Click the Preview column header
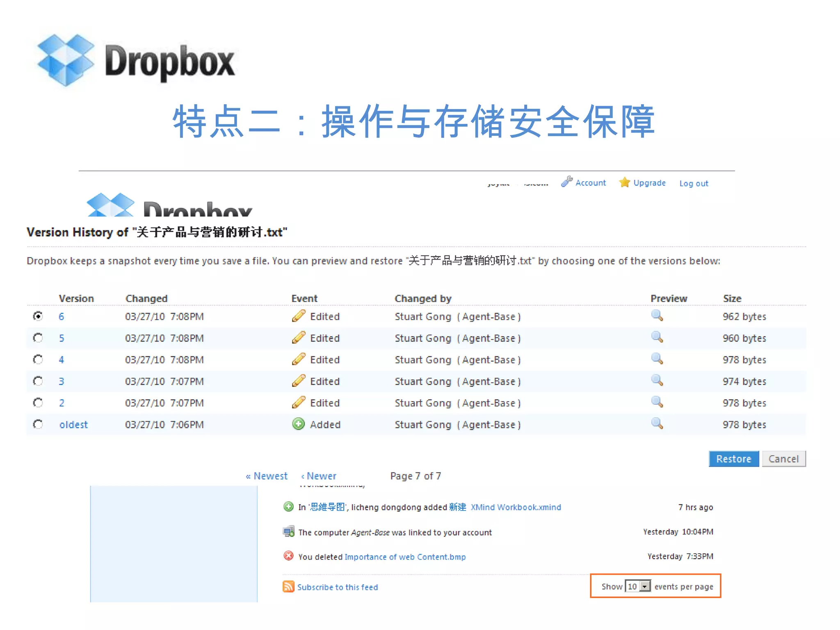This screenshot has height=630, width=840. (x=669, y=298)
